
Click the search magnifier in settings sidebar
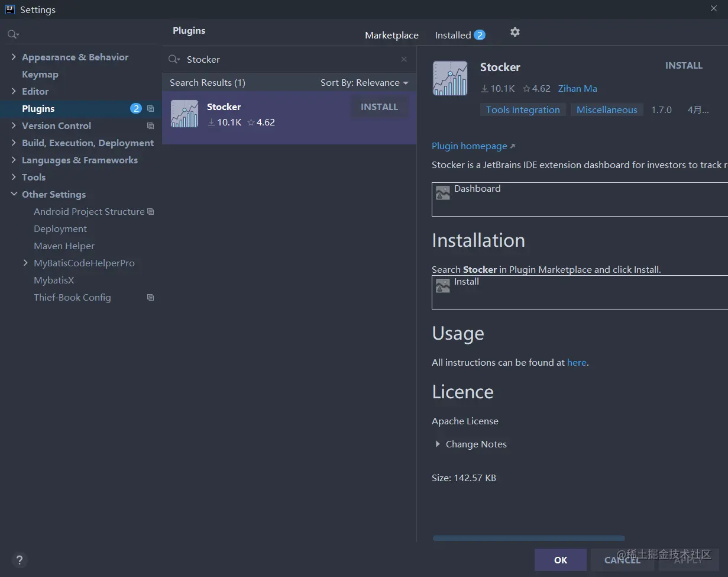[13, 35]
